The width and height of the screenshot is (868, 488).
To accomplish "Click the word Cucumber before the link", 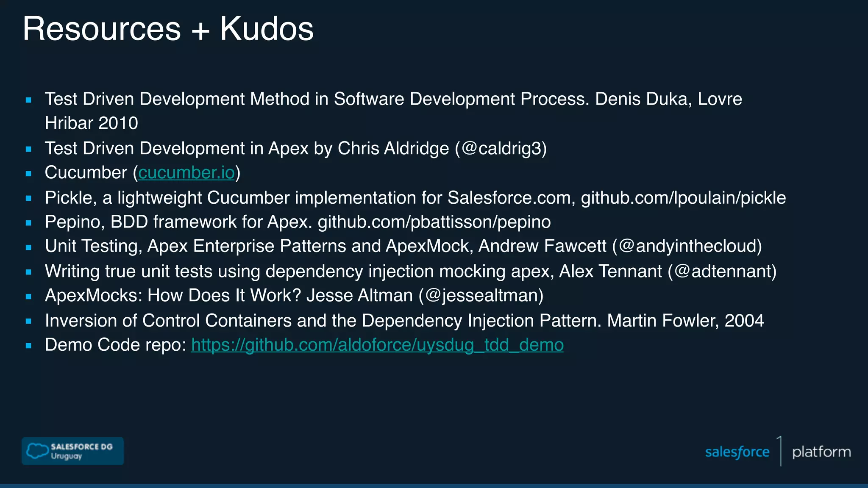I will 86,173.
